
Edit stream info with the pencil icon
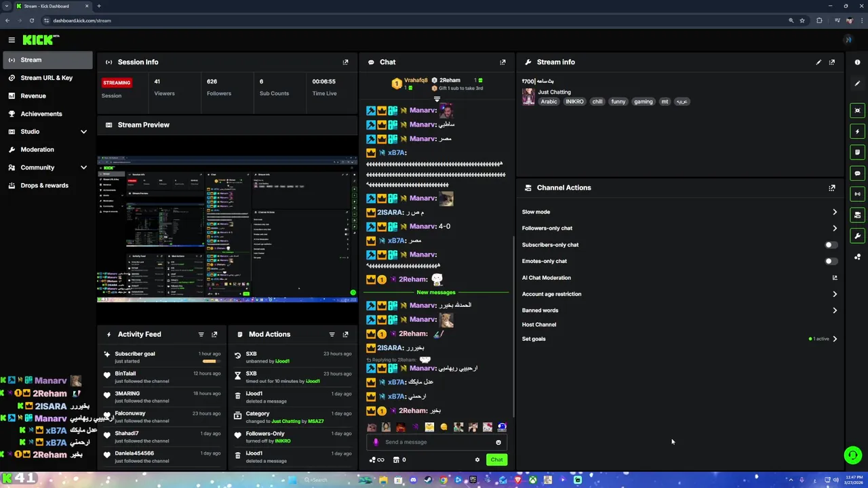point(818,62)
